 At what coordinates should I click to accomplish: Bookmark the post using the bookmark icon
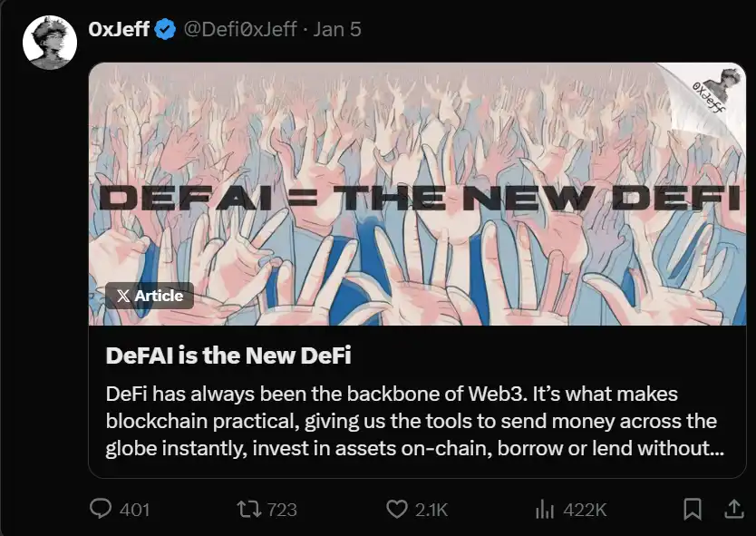(692, 509)
